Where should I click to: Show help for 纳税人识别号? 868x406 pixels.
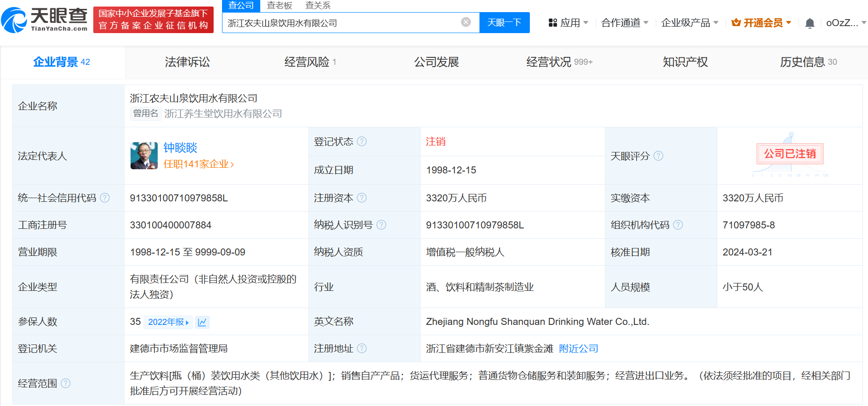tap(382, 225)
